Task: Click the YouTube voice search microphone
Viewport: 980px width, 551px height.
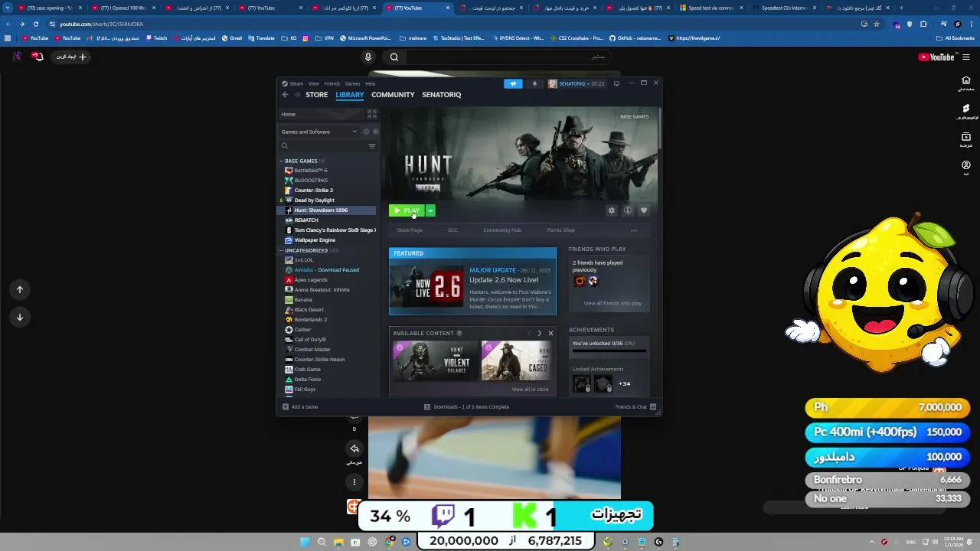Action: coord(368,57)
